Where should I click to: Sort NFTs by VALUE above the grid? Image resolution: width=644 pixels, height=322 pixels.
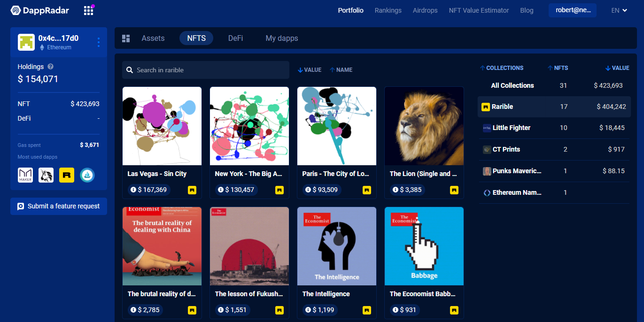tap(310, 70)
